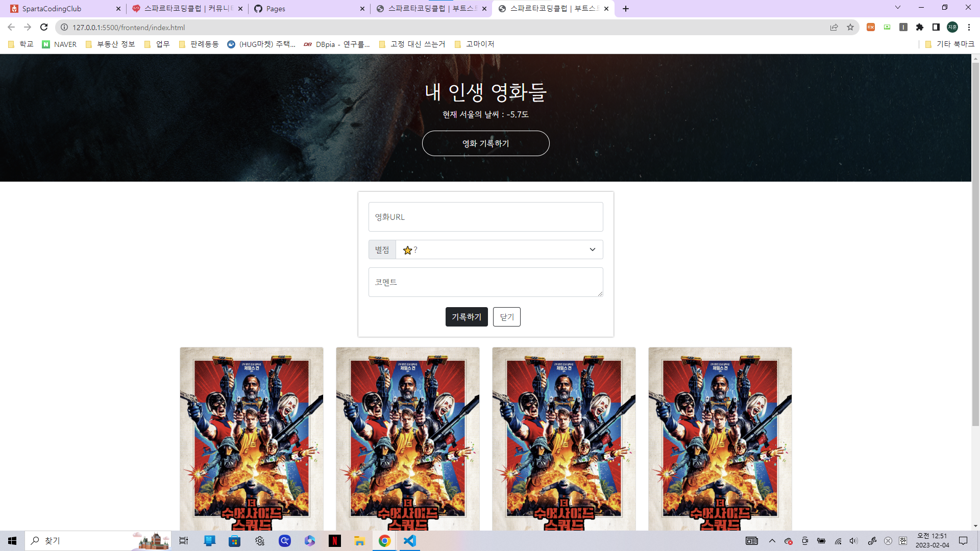Open the Windows Start menu
The width and height of the screenshot is (980, 551).
(x=12, y=541)
